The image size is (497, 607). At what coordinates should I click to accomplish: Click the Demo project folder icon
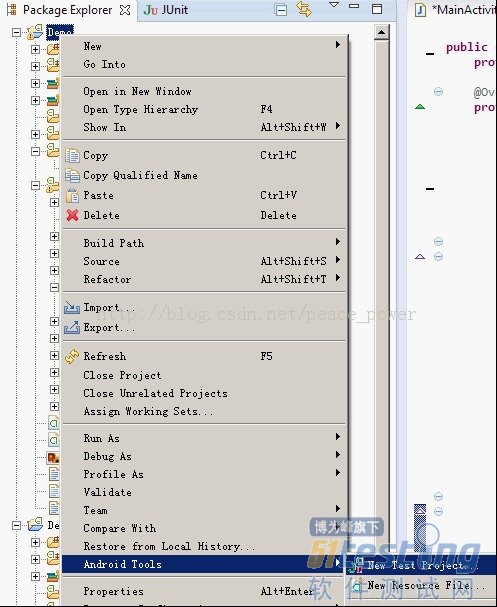[x=35, y=32]
